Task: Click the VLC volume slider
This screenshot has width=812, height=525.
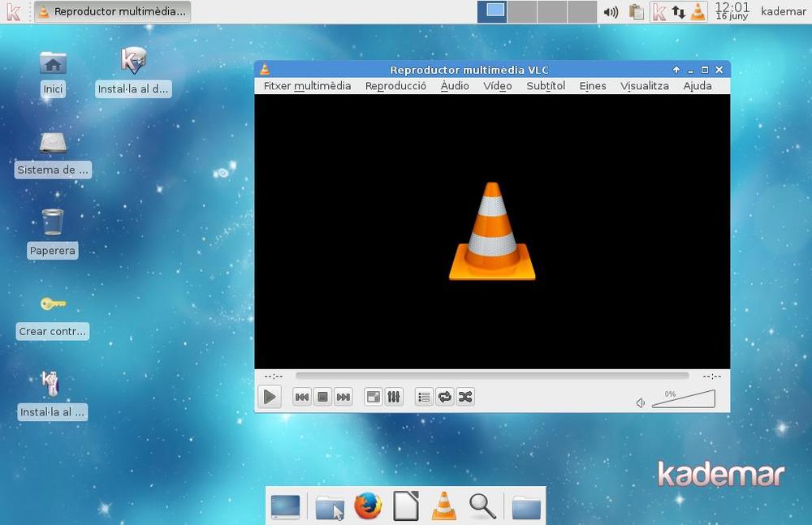Action: click(684, 400)
